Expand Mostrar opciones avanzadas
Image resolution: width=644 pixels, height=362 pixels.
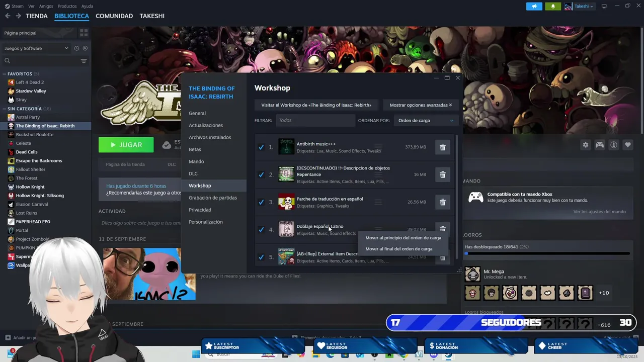pos(421,105)
